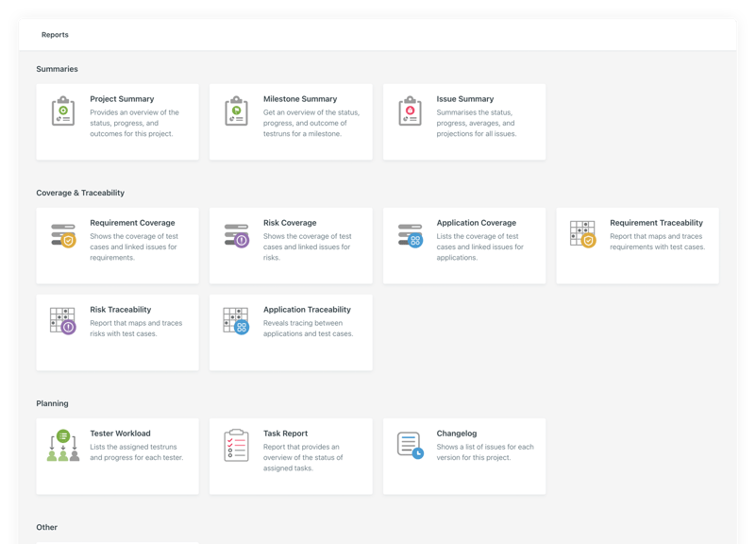Select the Risk Traceability title

point(121,310)
